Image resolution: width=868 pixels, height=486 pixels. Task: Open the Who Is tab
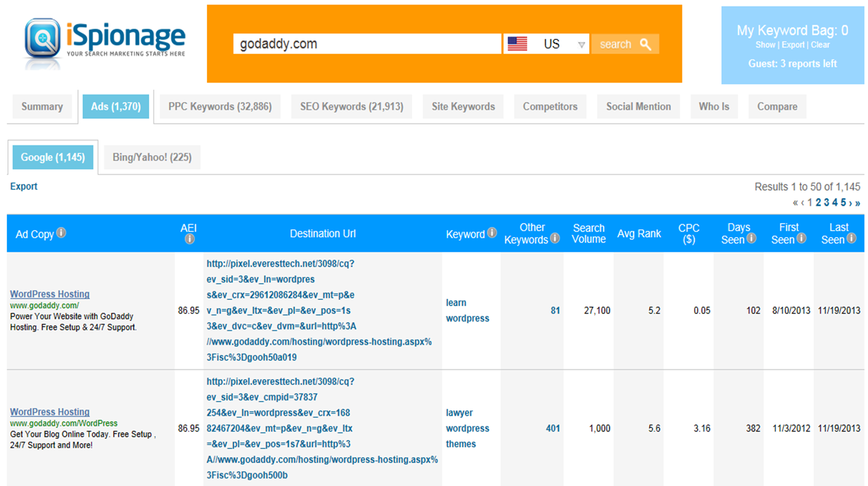(714, 107)
